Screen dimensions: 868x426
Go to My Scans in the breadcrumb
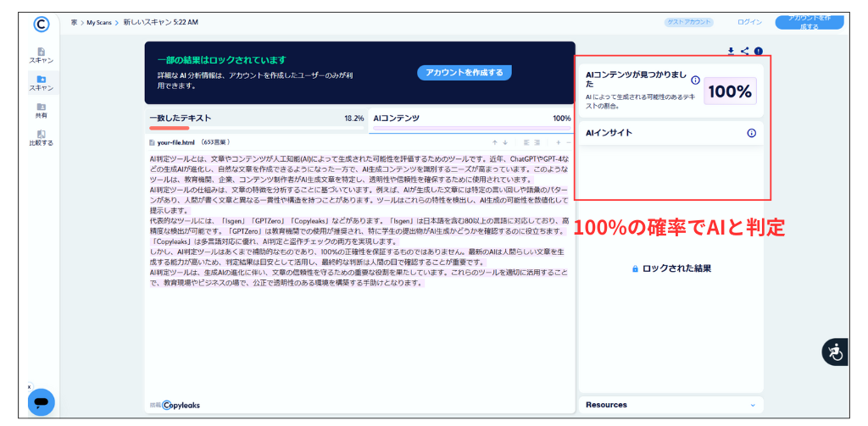coord(99,23)
